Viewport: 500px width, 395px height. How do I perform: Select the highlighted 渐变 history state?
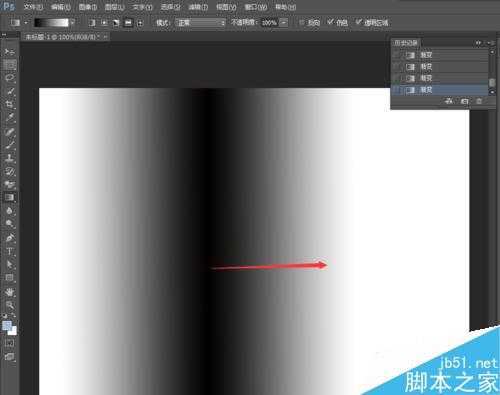(440, 90)
